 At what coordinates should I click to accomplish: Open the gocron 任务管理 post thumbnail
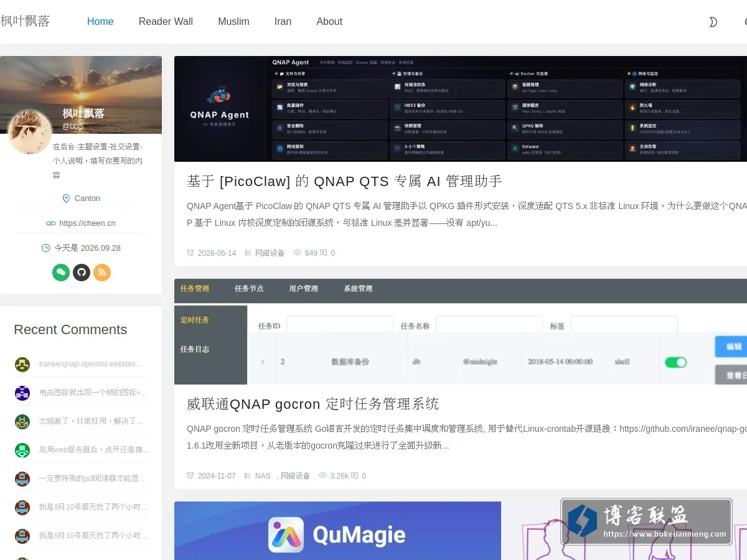pos(461,332)
